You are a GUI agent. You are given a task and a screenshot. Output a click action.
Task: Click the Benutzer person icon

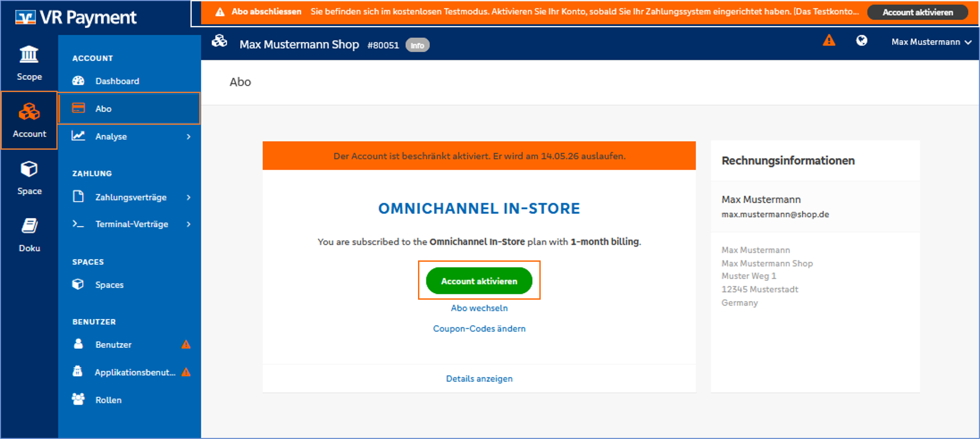pos(78,344)
